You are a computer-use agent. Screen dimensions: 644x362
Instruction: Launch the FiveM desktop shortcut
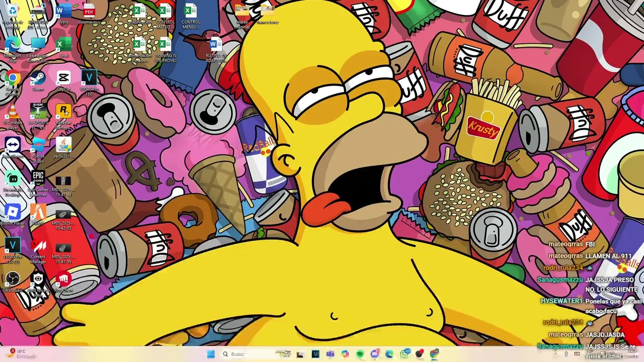click(38, 215)
